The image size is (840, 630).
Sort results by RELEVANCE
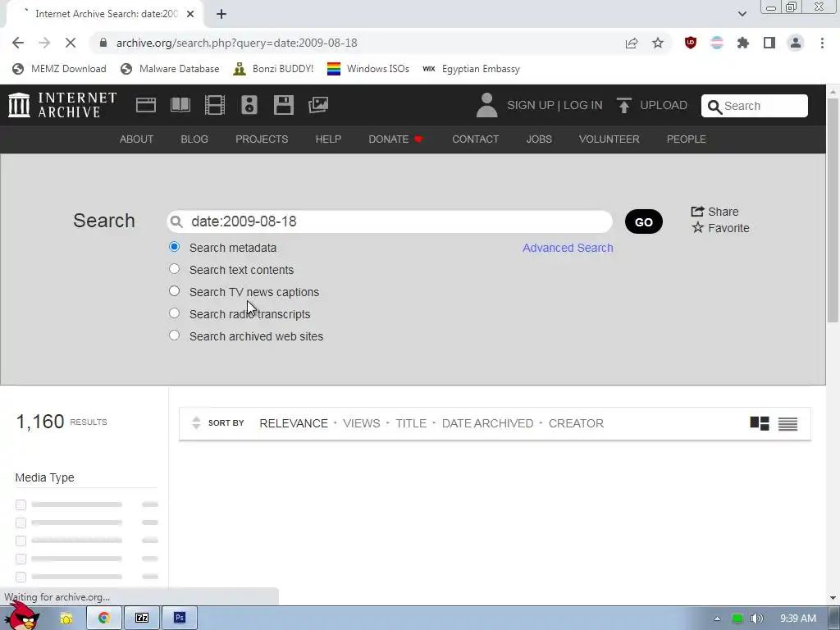click(x=294, y=423)
